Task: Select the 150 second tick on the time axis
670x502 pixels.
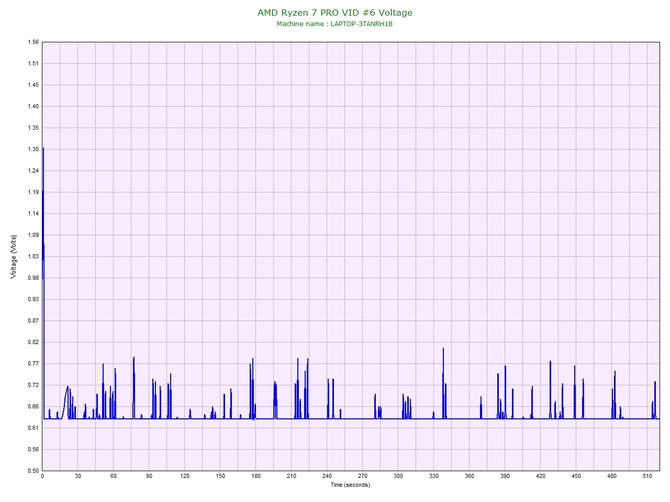Action: [220, 477]
